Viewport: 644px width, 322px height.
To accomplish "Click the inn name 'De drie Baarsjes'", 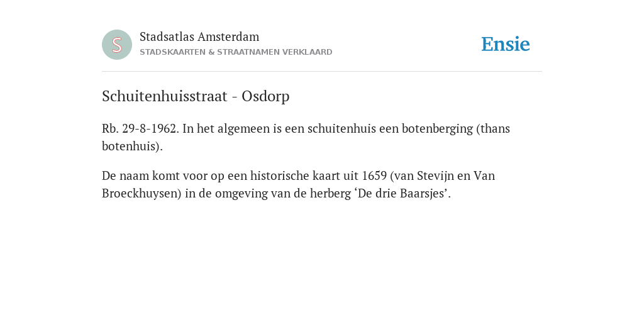I will [402, 194].
